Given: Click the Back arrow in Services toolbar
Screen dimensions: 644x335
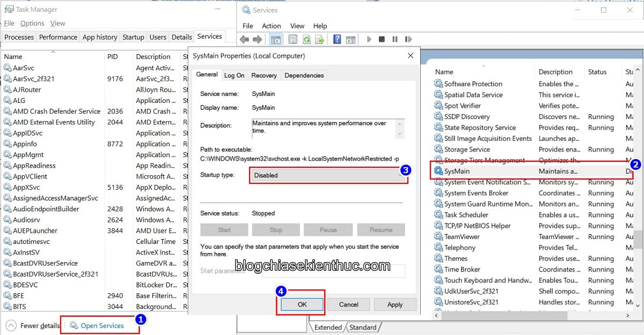Looking at the screenshot, I should (x=245, y=39).
